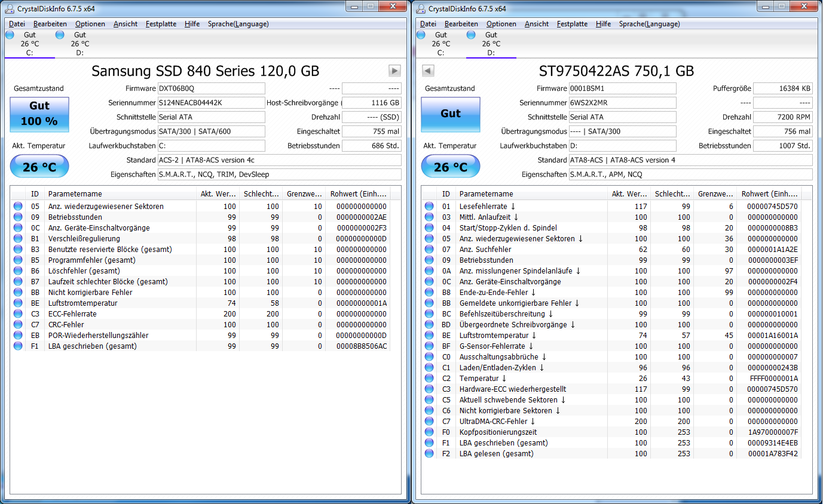Click 26 °C temperature button, right window
Image resolution: width=823 pixels, height=504 pixels.
(x=451, y=167)
